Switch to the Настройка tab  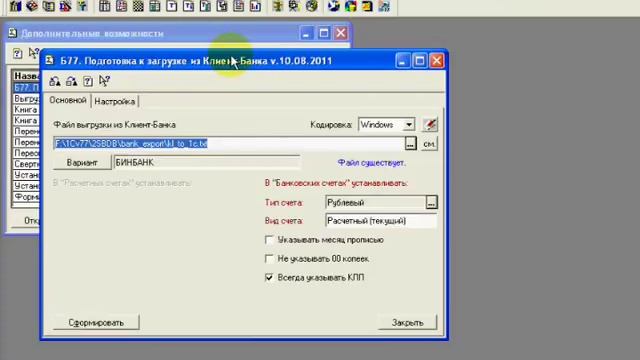tap(115, 101)
